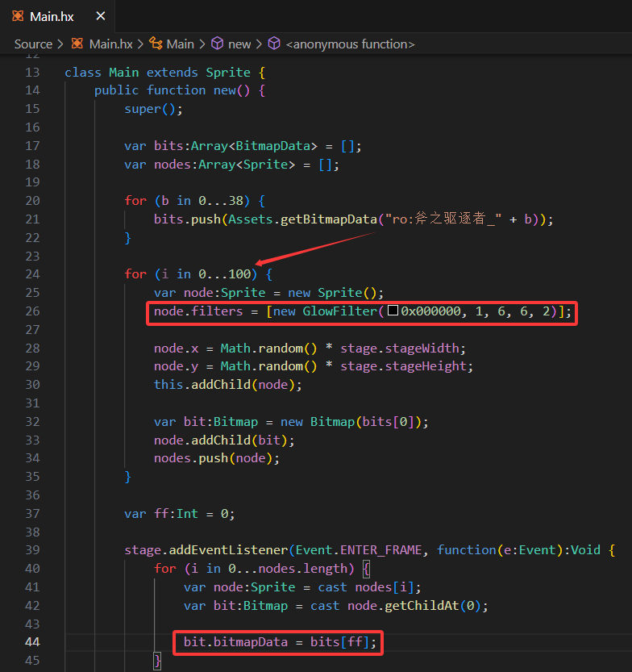Viewport: 632px width, 672px height.
Task: Click "public function new()" on line 14
Action: 173,90
